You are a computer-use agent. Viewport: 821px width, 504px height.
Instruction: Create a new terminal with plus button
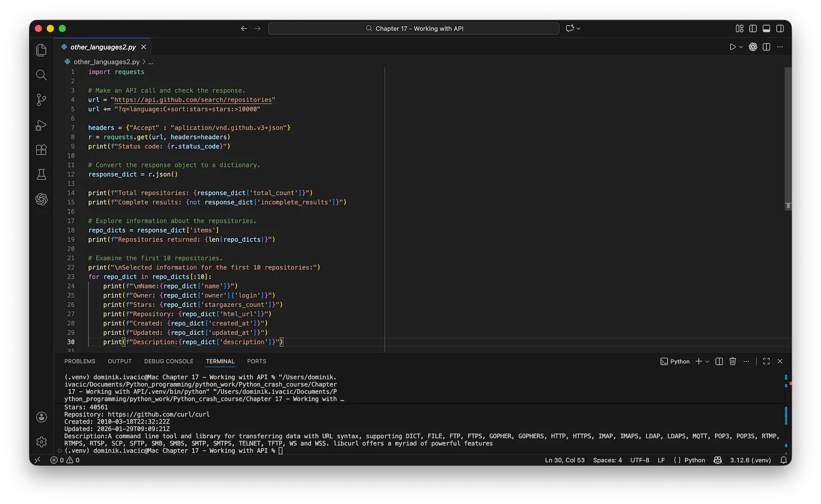click(698, 361)
